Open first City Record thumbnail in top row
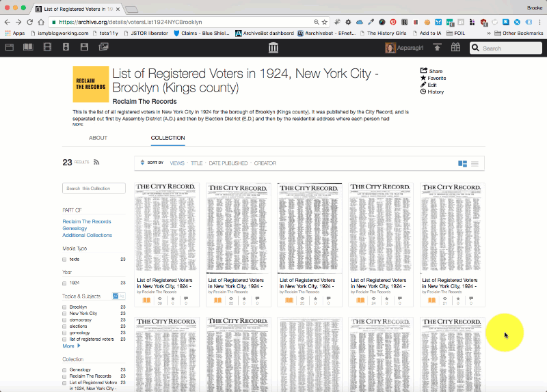The height and width of the screenshot is (392, 547). click(167, 227)
